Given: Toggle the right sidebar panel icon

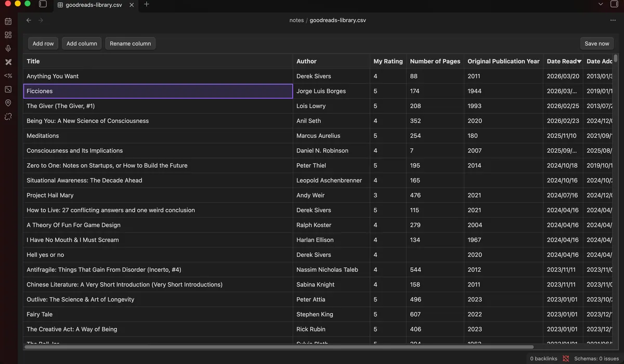Looking at the screenshot, I should point(614,4).
